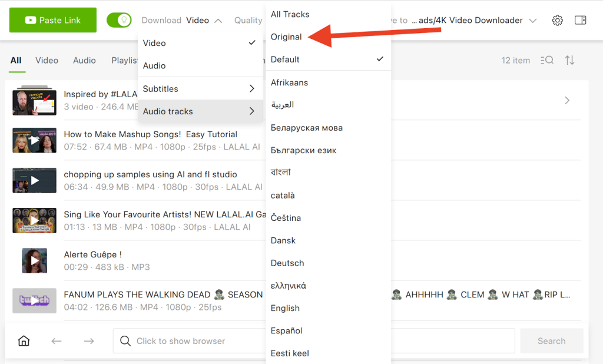Open the save-to folder dropdown

pyautogui.click(x=532, y=21)
